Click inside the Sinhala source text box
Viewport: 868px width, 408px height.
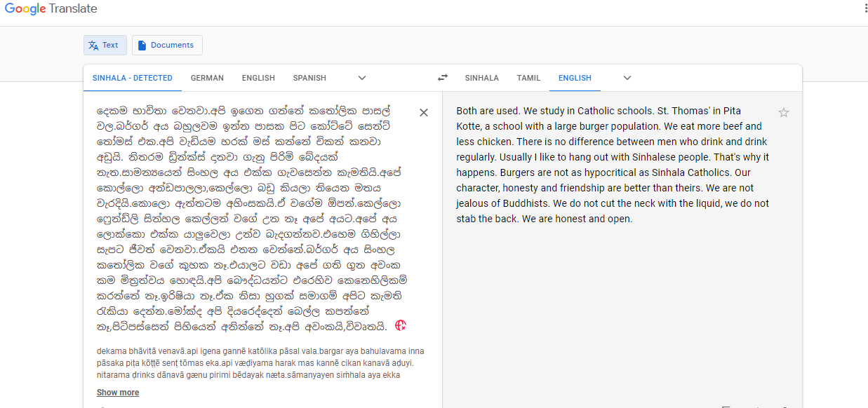pos(253,219)
